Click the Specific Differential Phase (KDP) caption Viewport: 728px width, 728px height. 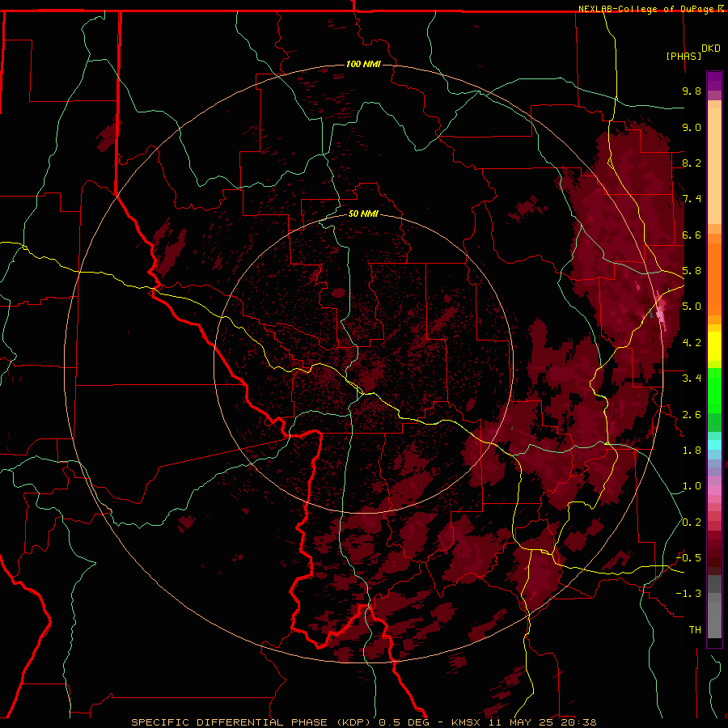coord(252,722)
